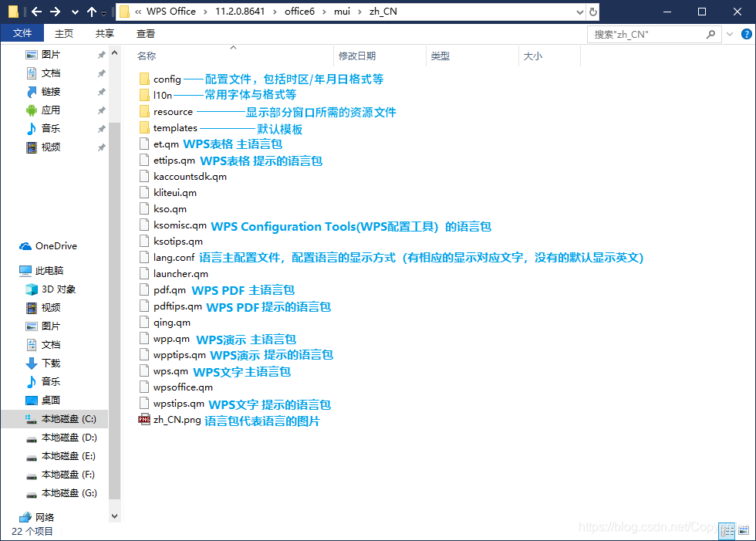This screenshot has height=541, width=756.
Task: Select the templates folder
Action: tap(175, 128)
